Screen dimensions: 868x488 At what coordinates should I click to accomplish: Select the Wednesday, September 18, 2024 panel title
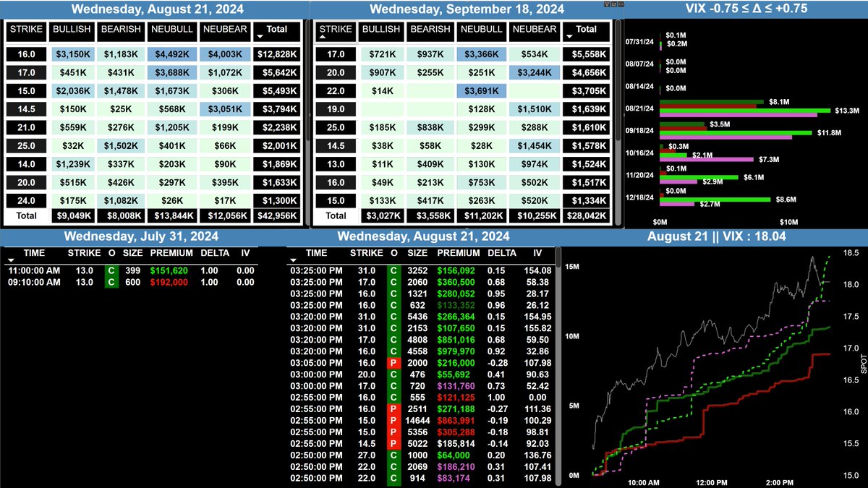(467, 9)
